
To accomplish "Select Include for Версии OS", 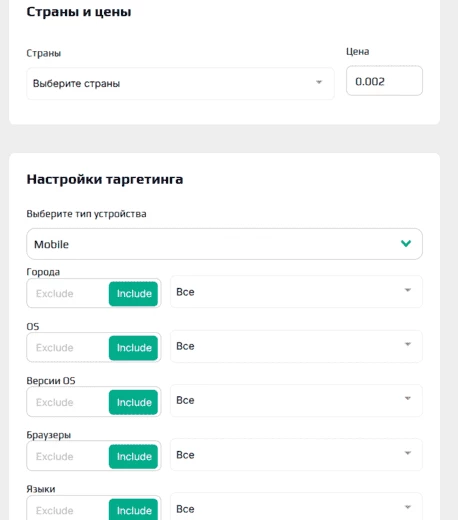I will point(133,402).
